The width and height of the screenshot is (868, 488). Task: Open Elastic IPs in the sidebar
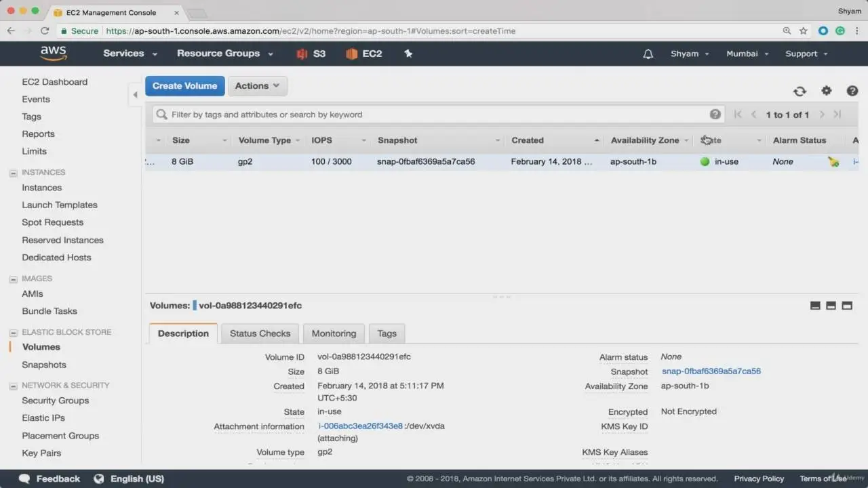click(43, 418)
